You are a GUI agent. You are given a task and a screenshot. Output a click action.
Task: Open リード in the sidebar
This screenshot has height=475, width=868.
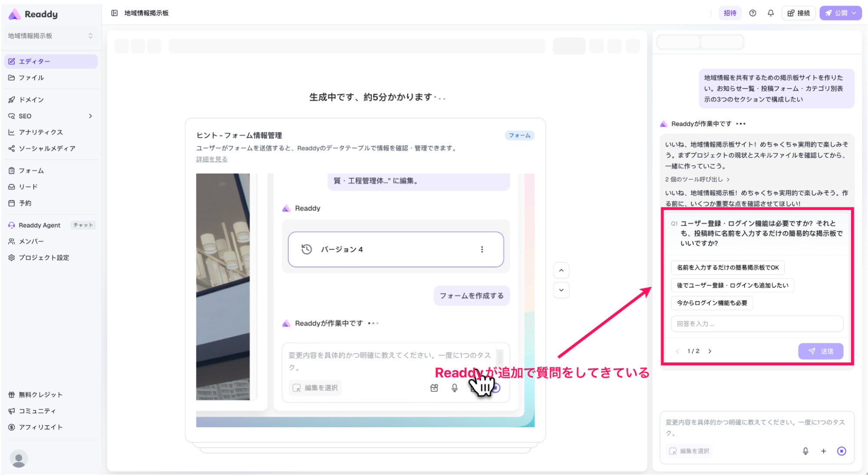click(51, 187)
